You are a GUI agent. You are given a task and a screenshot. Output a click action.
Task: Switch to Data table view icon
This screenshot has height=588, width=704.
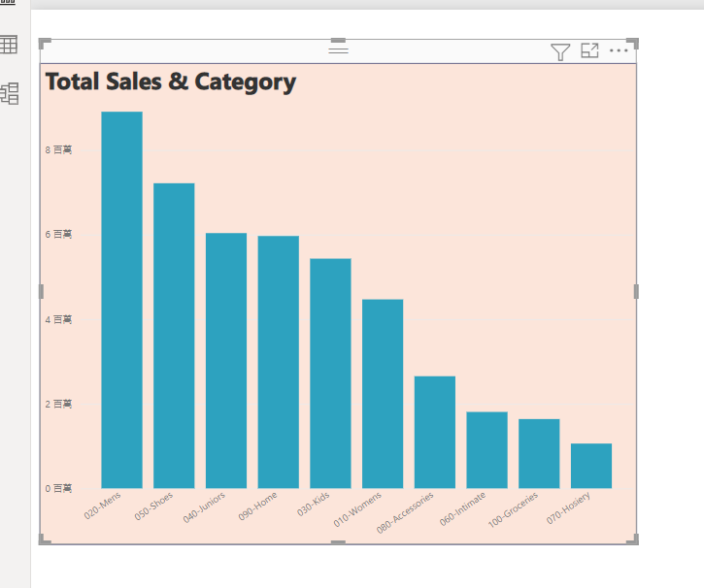coord(9,45)
